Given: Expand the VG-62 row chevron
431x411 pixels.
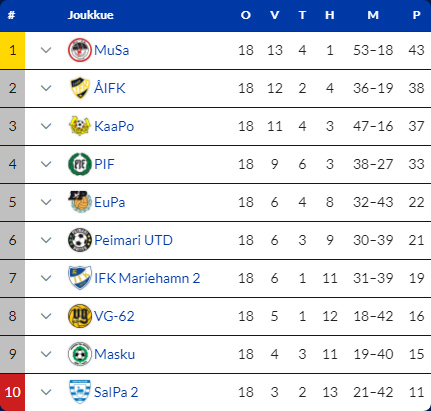Looking at the screenshot, I should click(x=46, y=316).
